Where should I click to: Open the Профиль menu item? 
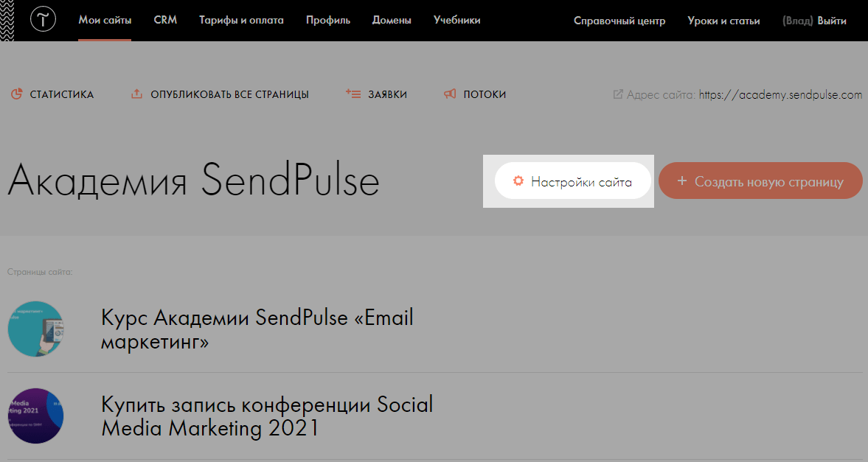pyautogui.click(x=328, y=21)
